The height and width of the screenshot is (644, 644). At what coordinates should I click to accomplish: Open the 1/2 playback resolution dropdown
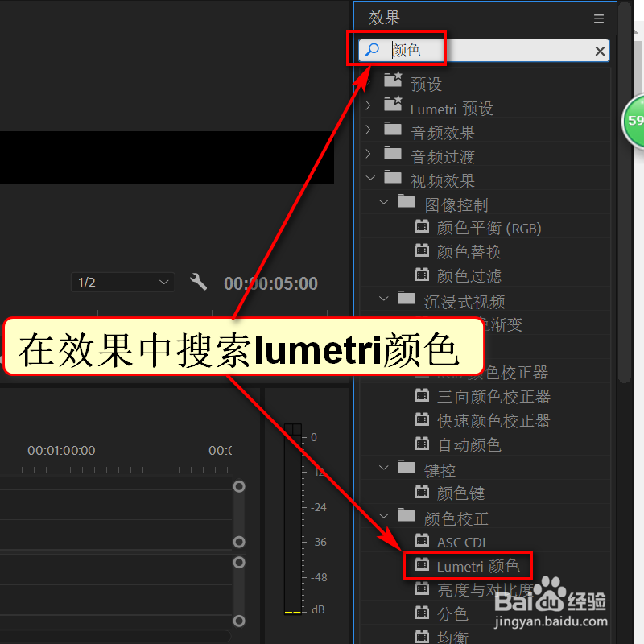pyautogui.click(x=123, y=283)
